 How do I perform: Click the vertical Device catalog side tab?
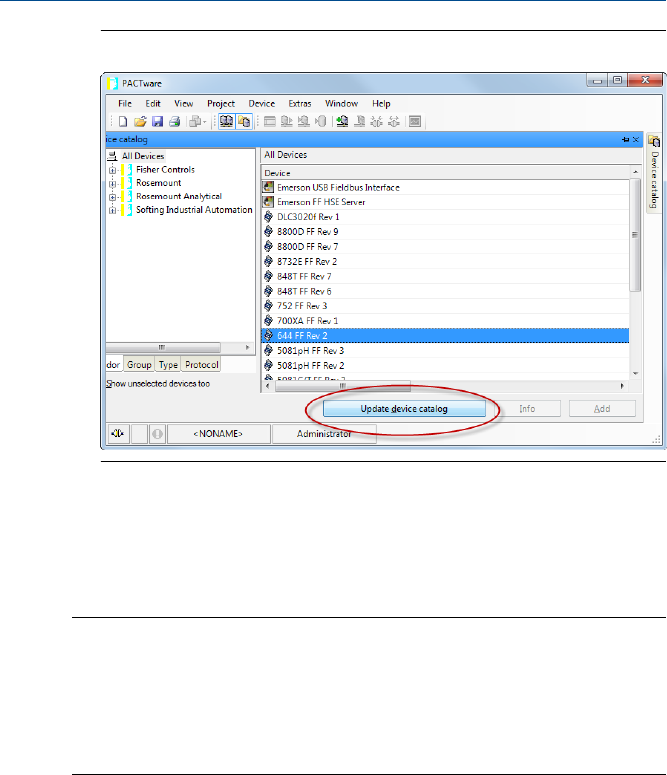click(654, 173)
